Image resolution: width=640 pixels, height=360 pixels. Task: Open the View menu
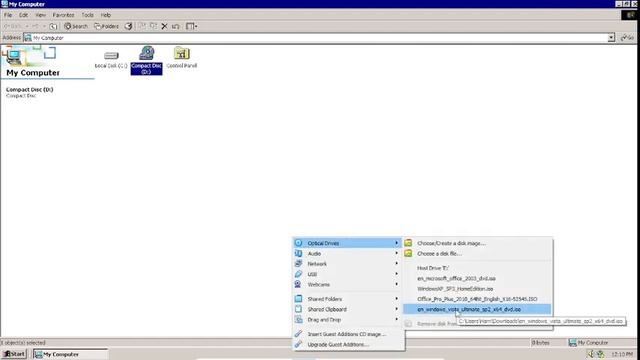40,15
